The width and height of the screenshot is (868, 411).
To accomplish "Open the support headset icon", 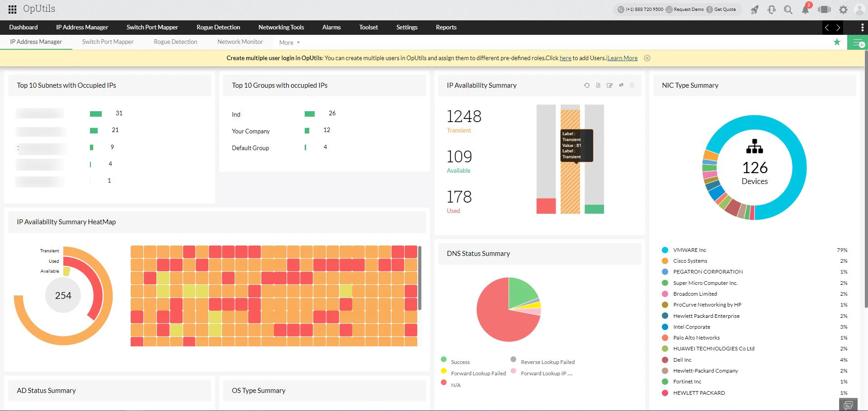I will [772, 9].
